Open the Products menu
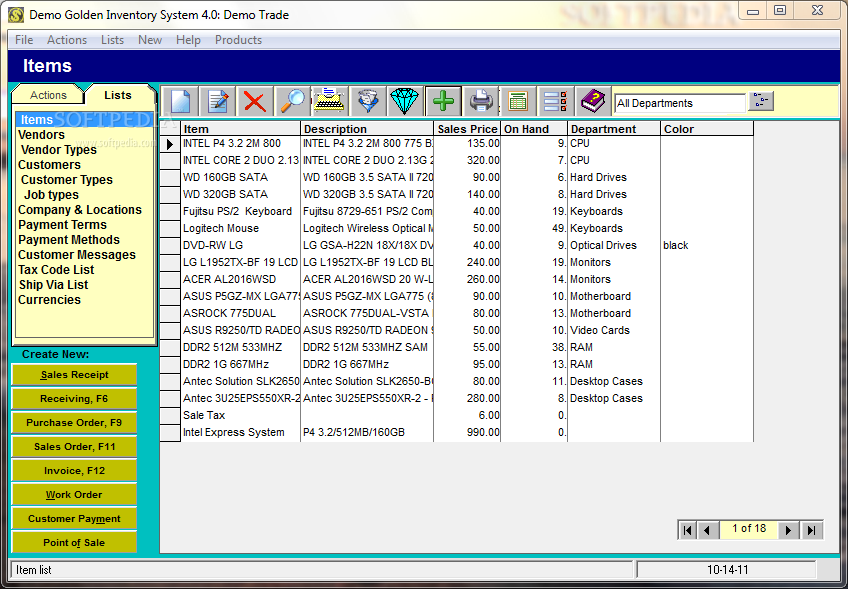 (x=238, y=40)
